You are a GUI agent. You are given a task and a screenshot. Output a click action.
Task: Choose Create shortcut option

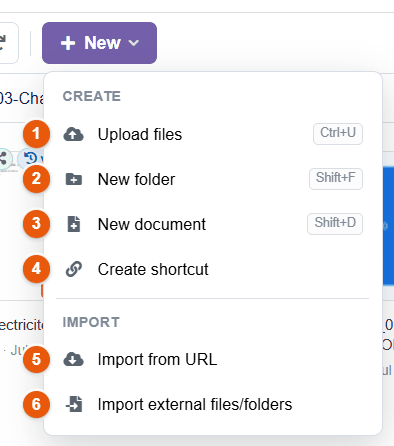(213, 269)
